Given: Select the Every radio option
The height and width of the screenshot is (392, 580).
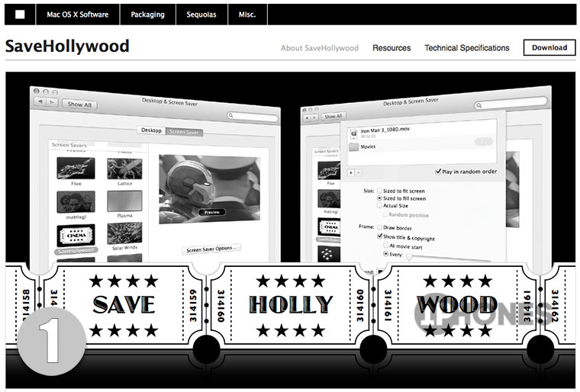Looking at the screenshot, I should [x=386, y=254].
